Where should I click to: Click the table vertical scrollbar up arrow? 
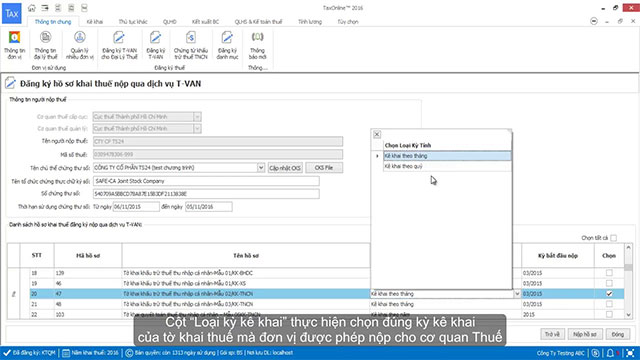click(628, 247)
